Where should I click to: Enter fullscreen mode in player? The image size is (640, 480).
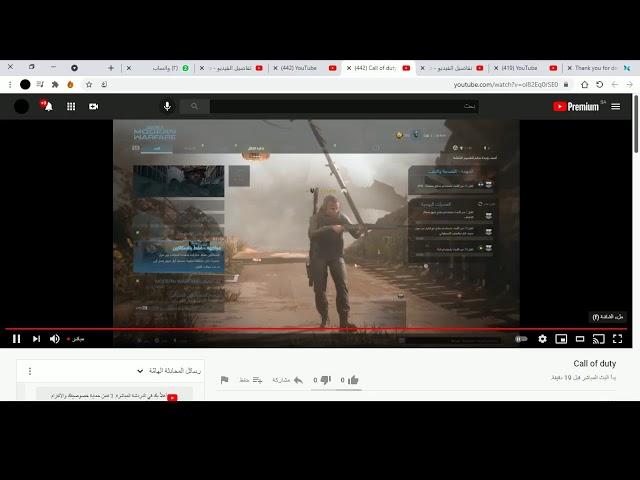618,339
